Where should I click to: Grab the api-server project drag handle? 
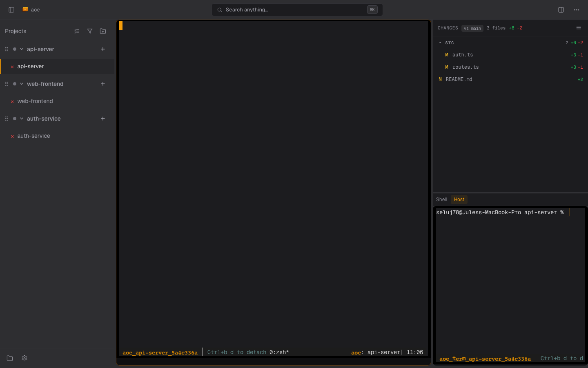[7, 49]
